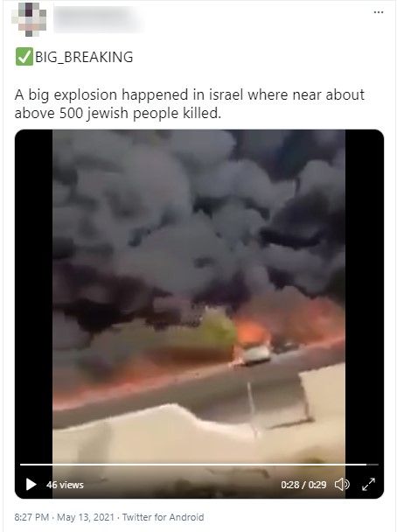Open the Twitter for Android source link
The image size is (397, 532).
coord(163,517)
